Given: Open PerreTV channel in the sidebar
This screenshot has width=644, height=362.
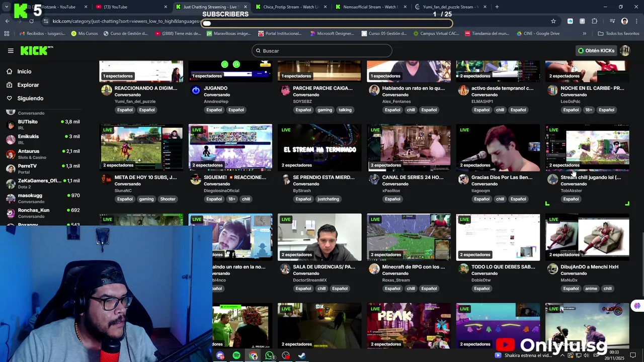Looking at the screenshot, I should (x=43, y=168).
